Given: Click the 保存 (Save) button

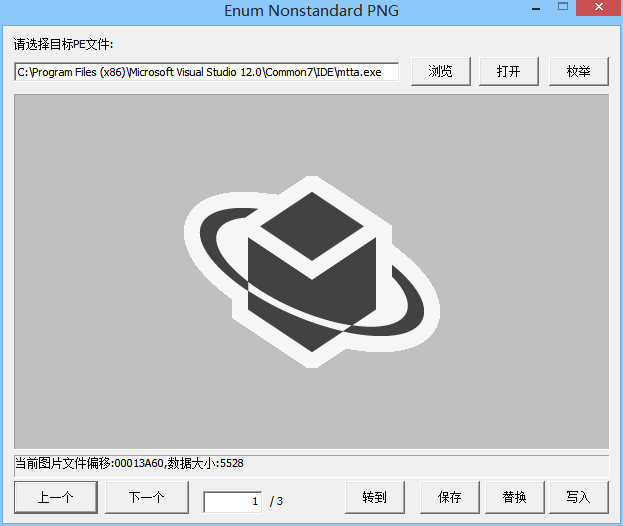Looking at the screenshot, I should pos(450,497).
